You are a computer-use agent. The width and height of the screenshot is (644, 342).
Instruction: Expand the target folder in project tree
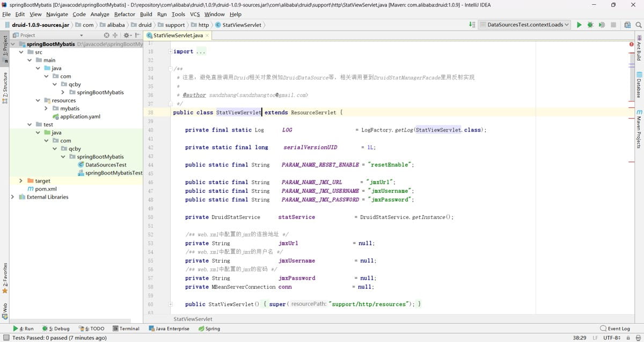coord(21,181)
